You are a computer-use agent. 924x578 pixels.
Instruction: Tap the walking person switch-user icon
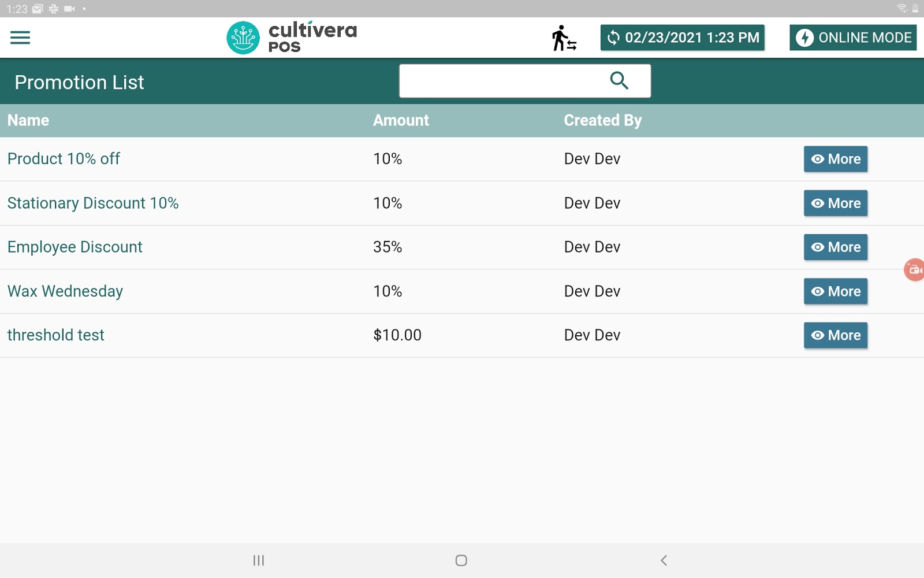tap(564, 38)
